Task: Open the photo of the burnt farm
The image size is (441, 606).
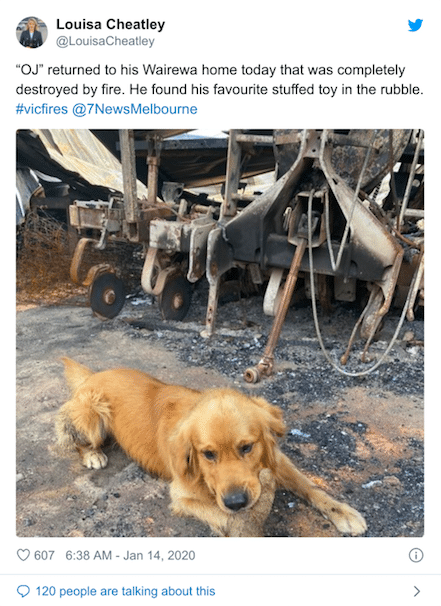Action: coord(220,333)
